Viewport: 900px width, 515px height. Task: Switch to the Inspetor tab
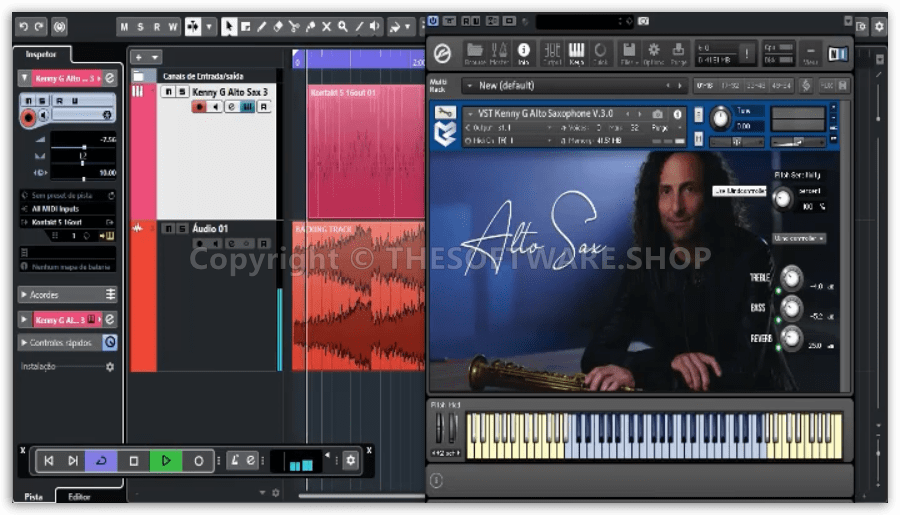tap(41, 55)
